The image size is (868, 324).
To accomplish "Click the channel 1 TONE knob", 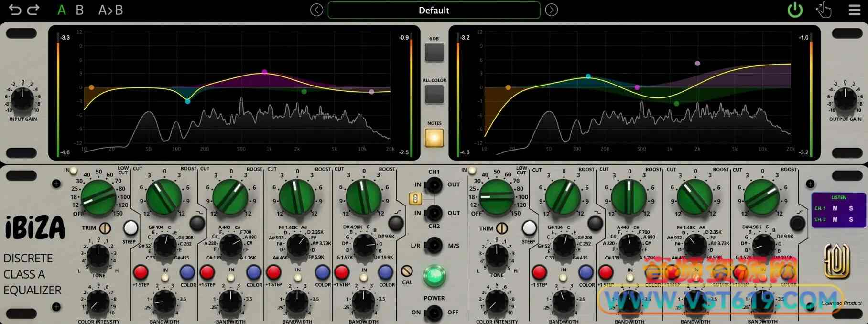I will 98,256.
